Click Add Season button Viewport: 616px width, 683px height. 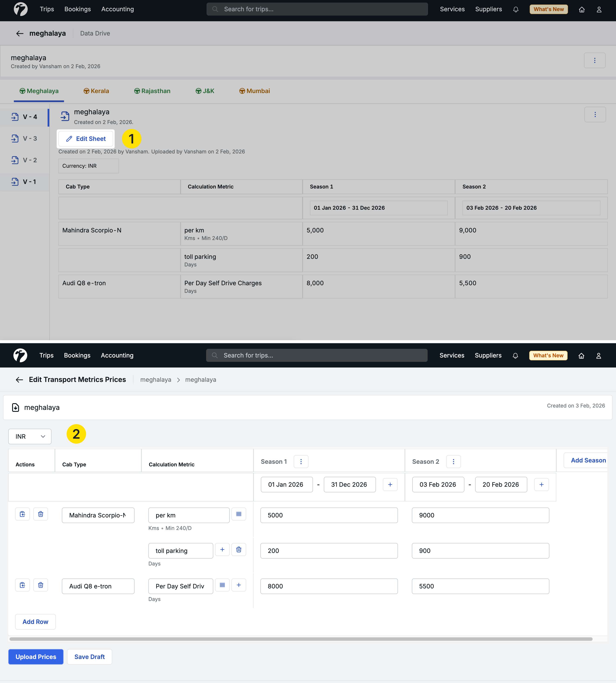coord(588,460)
